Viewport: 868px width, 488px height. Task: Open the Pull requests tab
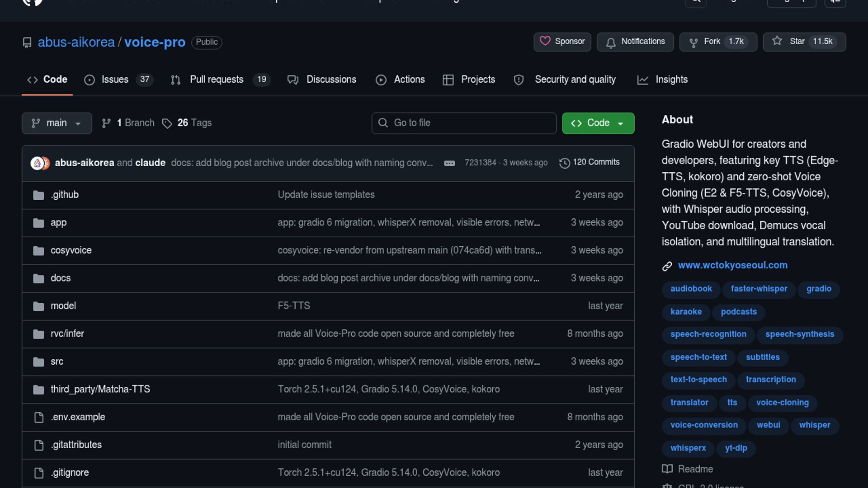(x=221, y=80)
